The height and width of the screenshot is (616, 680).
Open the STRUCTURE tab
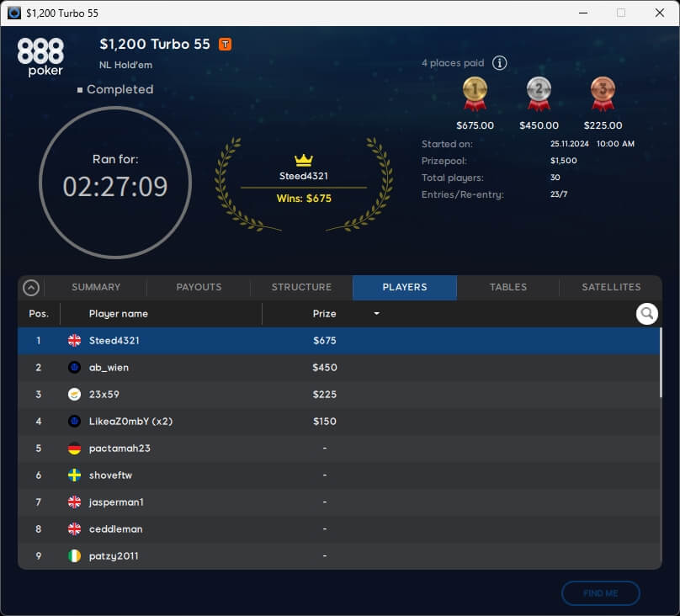pos(301,287)
